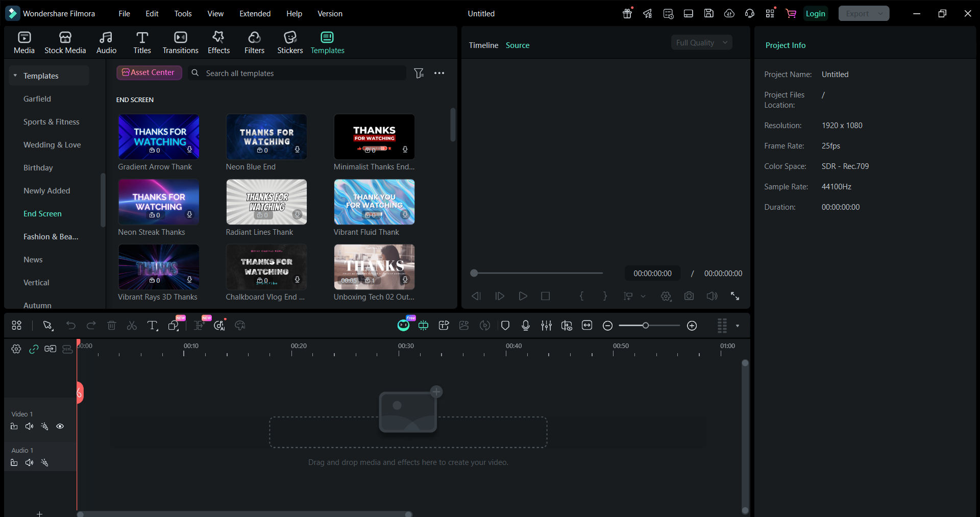Mute the Audio 1 track
Image resolution: width=980 pixels, height=517 pixels.
click(x=30, y=462)
